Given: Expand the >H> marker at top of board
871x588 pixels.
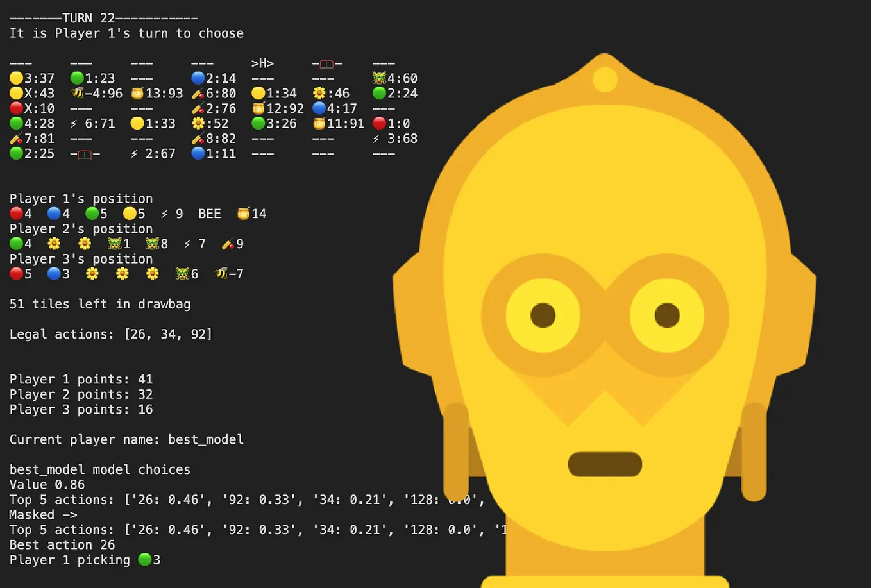Looking at the screenshot, I should click(262, 63).
